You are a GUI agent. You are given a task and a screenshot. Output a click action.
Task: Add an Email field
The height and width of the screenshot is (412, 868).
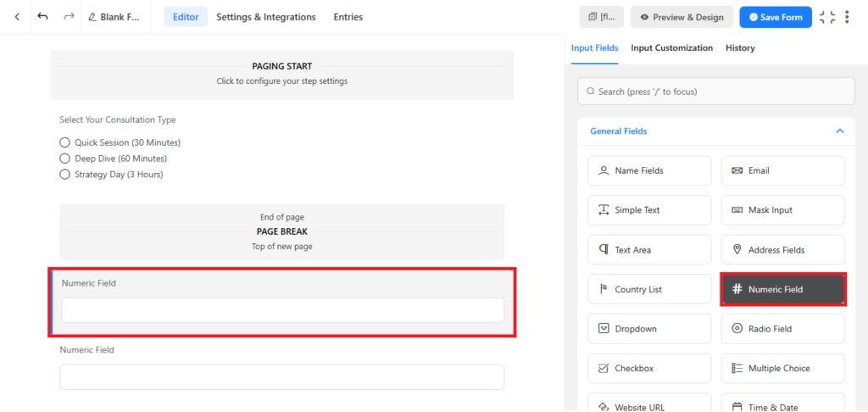(782, 170)
